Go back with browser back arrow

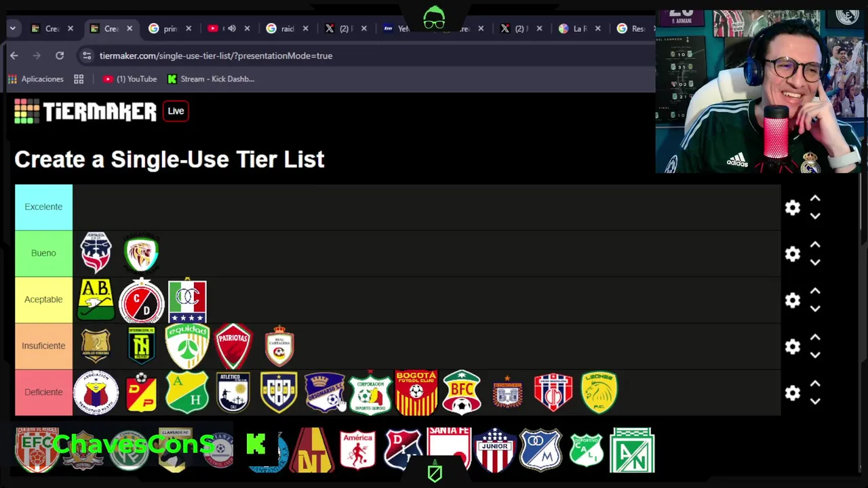point(14,56)
